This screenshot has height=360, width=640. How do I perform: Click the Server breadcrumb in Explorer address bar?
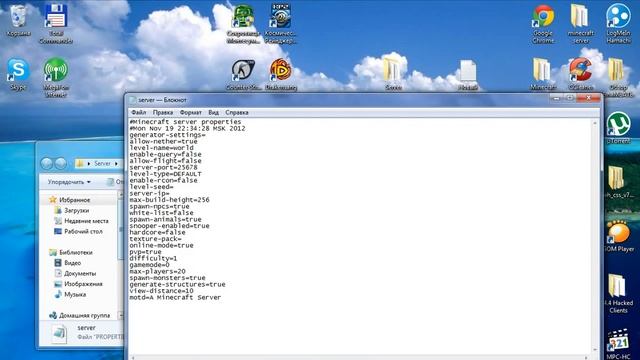[x=102, y=164]
